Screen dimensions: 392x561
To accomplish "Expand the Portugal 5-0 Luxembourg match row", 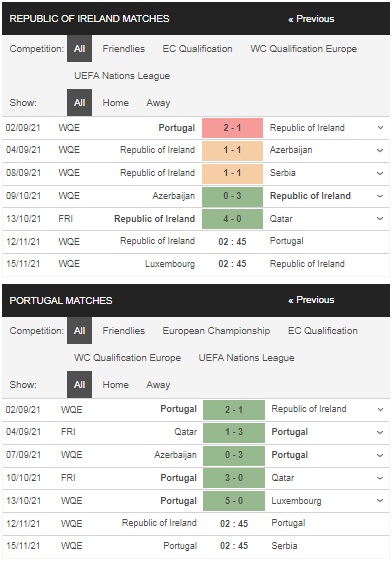I will 381,501.
